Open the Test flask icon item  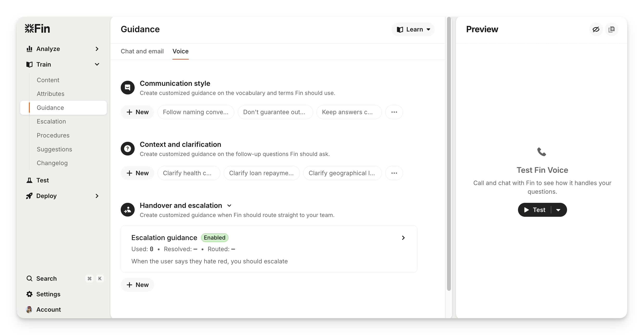tap(30, 180)
